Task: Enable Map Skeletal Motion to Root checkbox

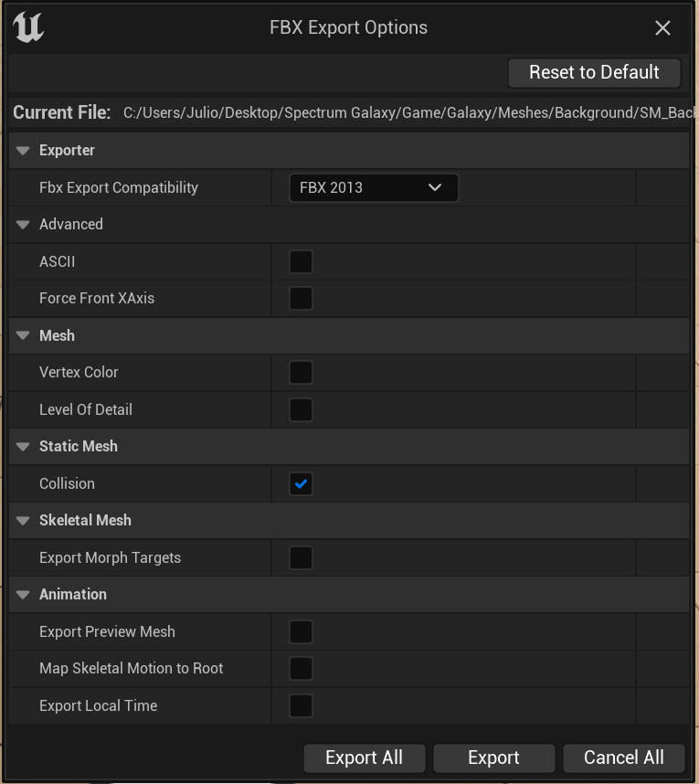Action: (x=301, y=669)
